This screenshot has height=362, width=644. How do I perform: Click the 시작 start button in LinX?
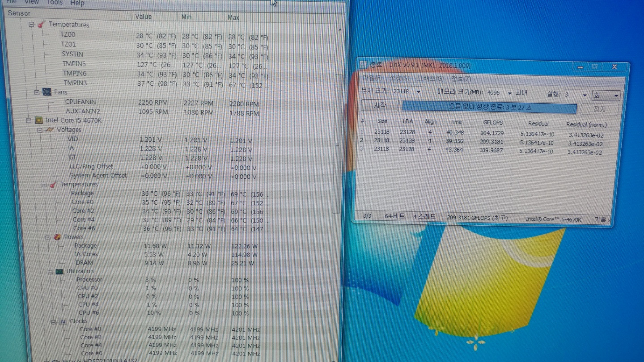380,105
